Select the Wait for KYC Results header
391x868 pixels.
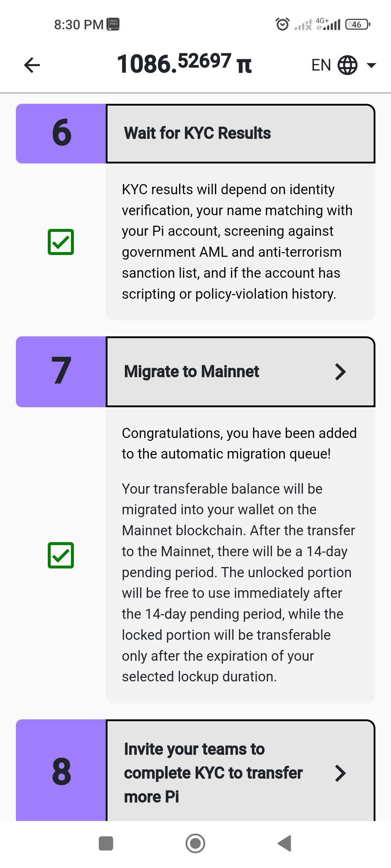240,133
